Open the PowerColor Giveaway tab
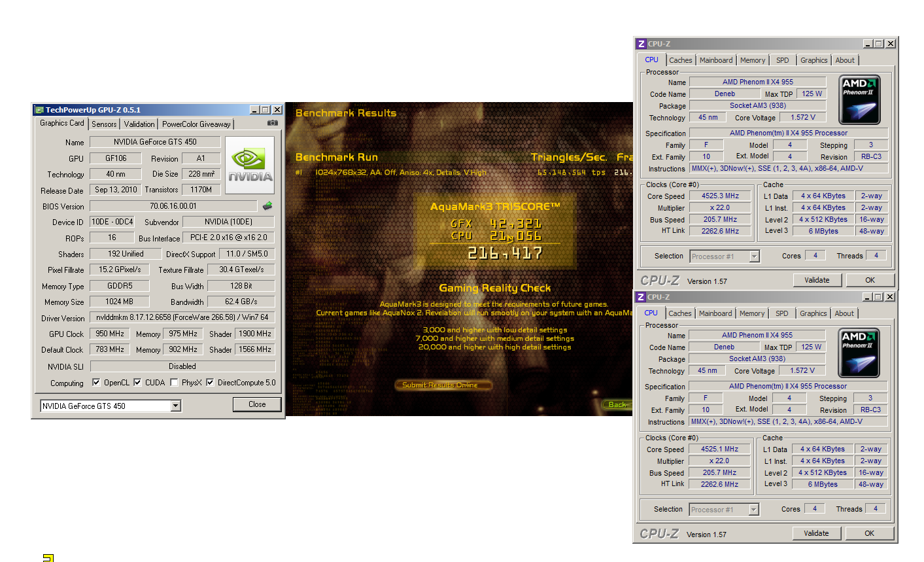 click(x=196, y=124)
